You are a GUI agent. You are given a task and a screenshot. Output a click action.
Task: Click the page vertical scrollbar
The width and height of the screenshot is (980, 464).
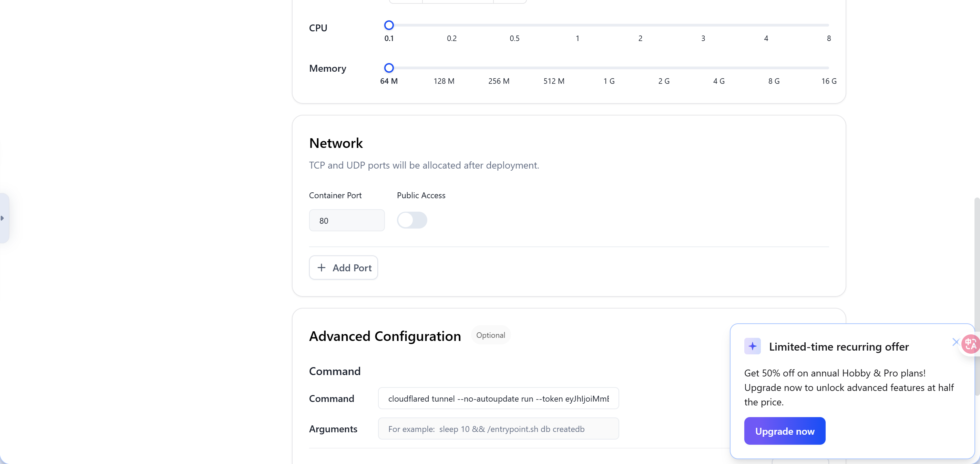(x=977, y=297)
